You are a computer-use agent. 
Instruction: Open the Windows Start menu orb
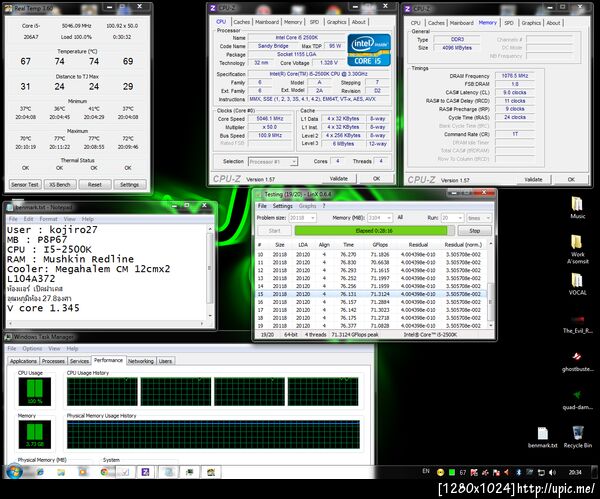tap(14, 472)
